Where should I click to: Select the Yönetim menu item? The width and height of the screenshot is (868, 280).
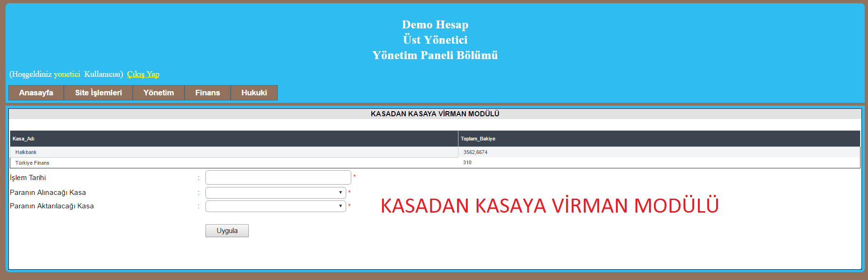[158, 93]
